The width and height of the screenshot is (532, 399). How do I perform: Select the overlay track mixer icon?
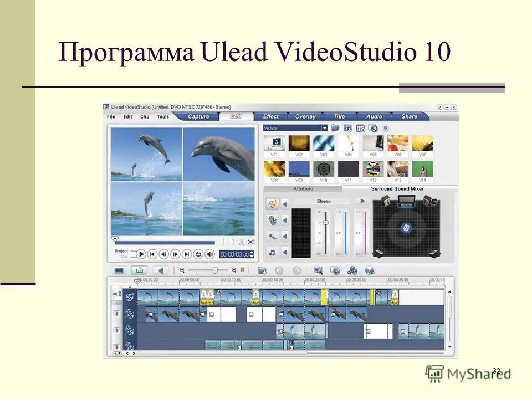click(x=272, y=220)
